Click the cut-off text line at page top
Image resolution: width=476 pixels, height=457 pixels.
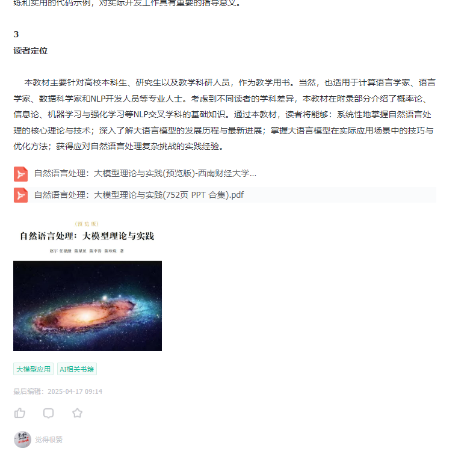pos(128,4)
